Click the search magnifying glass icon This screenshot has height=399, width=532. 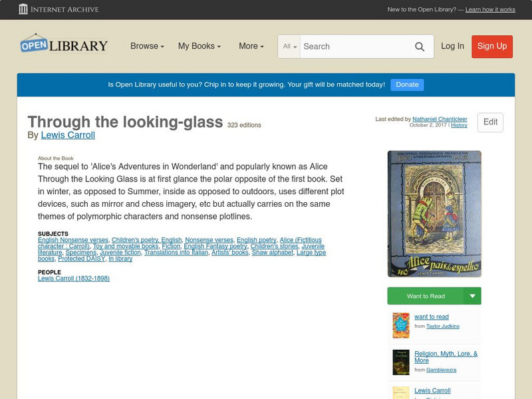pos(420,47)
